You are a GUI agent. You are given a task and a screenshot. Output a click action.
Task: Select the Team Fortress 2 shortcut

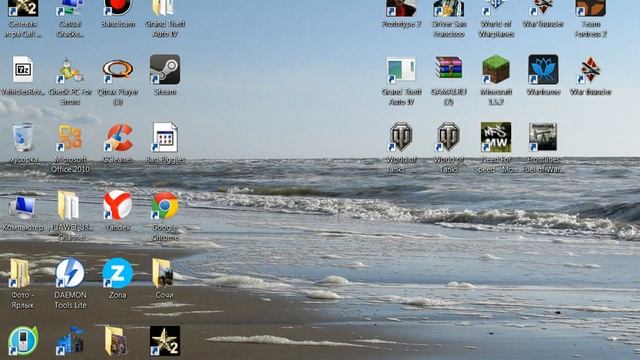(591, 8)
